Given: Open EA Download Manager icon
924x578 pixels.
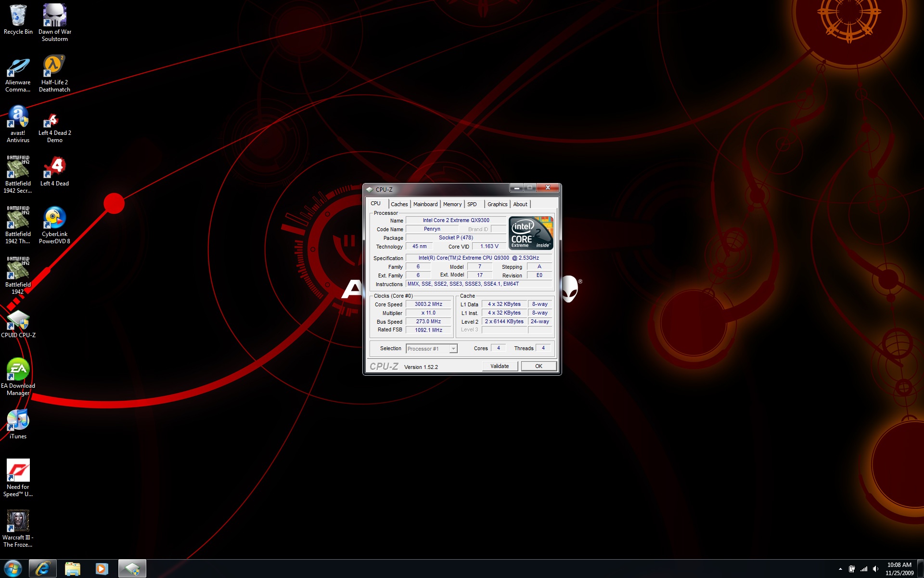Looking at the screenshot, I should click(x=18, y=377).
